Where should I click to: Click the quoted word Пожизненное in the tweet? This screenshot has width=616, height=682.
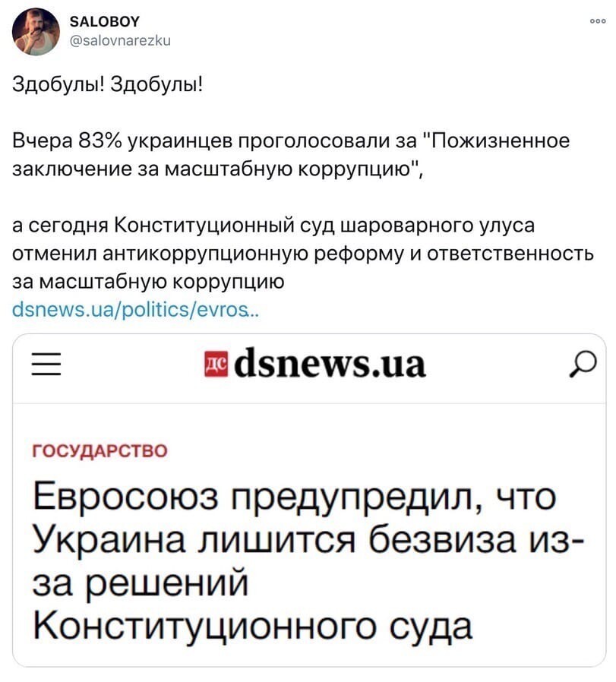[500, 141]
